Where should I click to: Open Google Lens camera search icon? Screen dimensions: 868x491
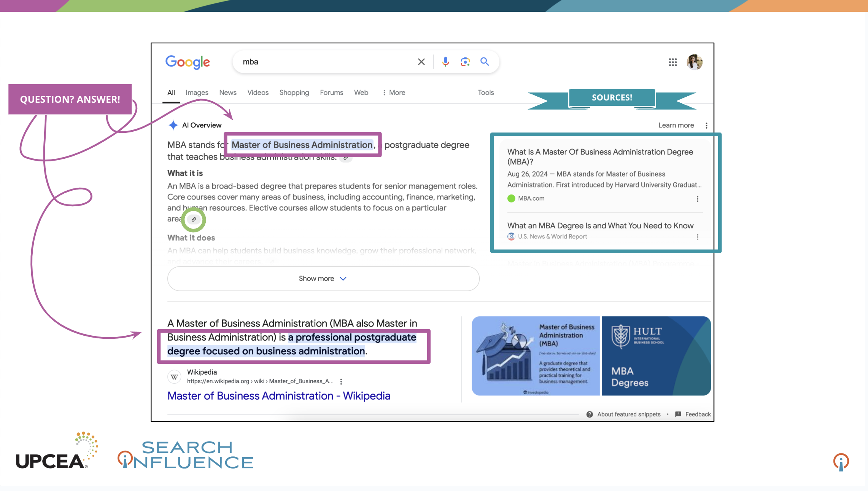click(465, 62)
